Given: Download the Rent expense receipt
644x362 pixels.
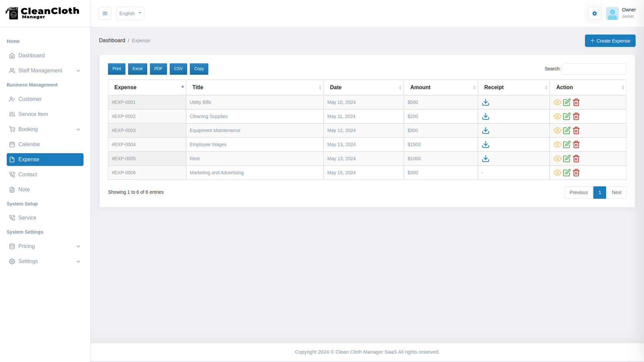Looking at the screenshot, I should click(485, 158).
